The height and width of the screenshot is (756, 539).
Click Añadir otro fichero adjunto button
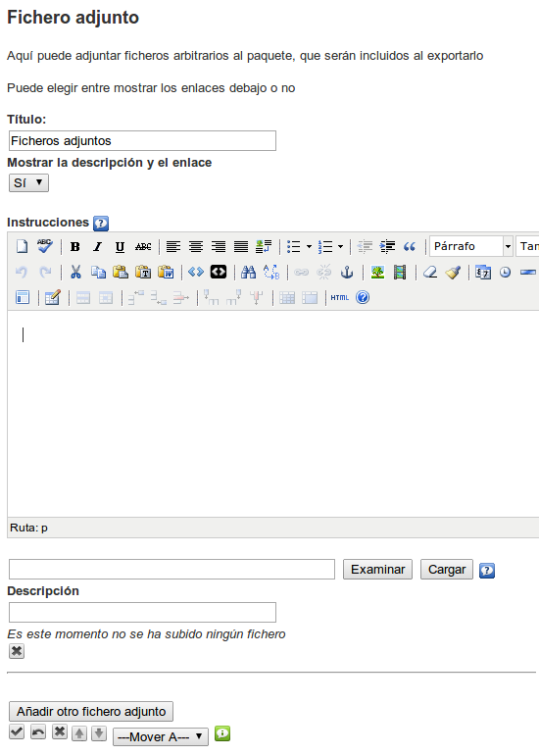91,712
